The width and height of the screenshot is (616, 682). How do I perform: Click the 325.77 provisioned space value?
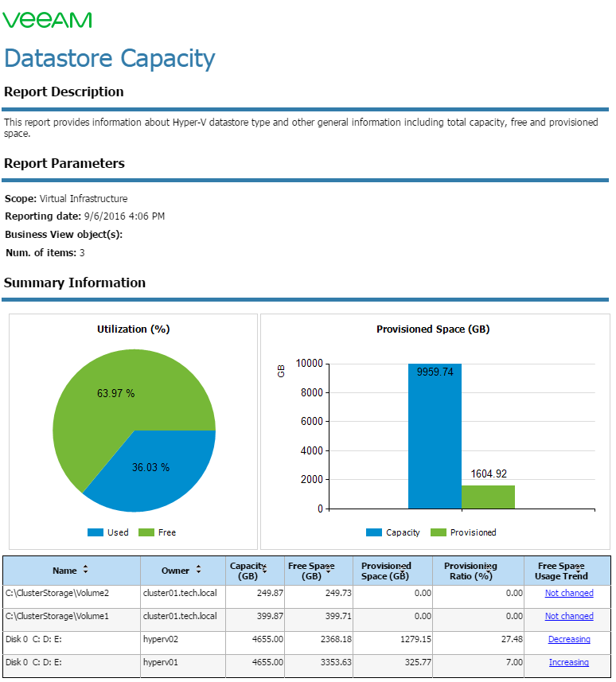tap(418, 662)
